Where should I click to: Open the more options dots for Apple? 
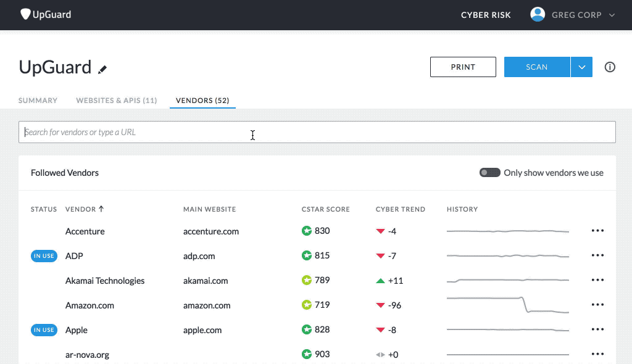point(597,329)
